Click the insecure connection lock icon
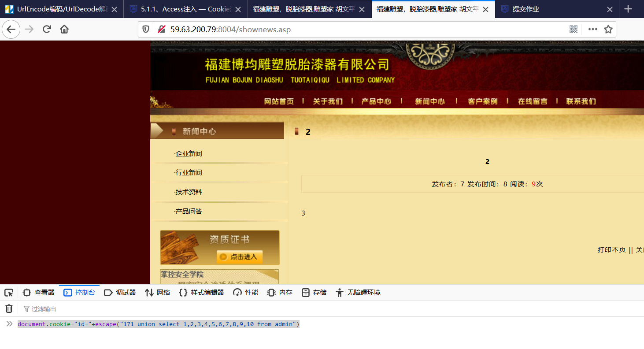 point(162,30)
